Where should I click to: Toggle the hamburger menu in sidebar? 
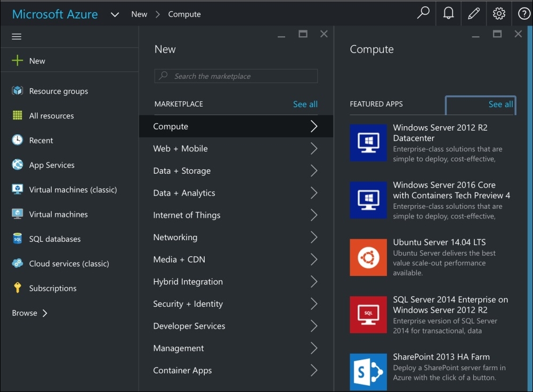(17, 36)
